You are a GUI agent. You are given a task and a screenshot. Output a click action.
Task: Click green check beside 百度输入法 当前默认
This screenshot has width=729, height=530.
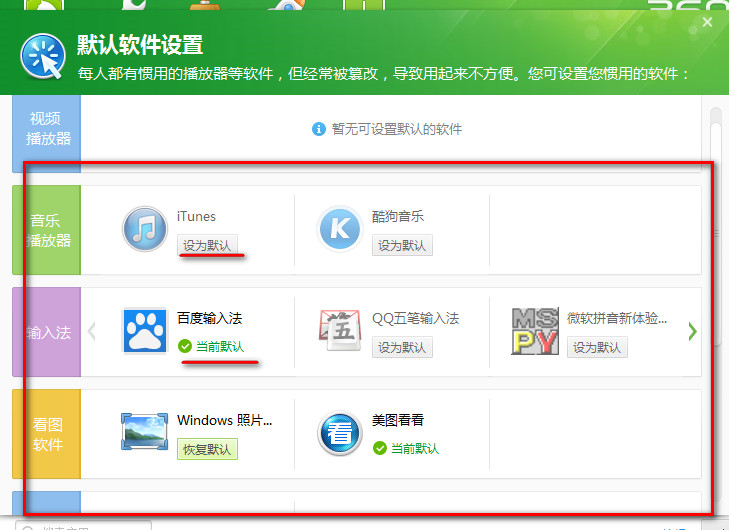pyautogui.click(x=185, y=346)
